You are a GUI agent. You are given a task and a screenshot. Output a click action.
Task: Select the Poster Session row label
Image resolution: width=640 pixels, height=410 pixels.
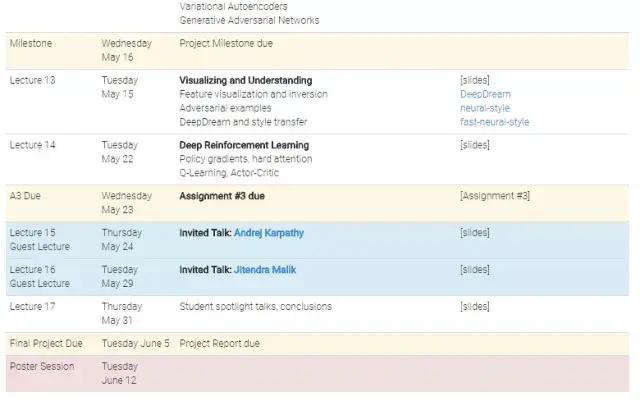[42, 366]
